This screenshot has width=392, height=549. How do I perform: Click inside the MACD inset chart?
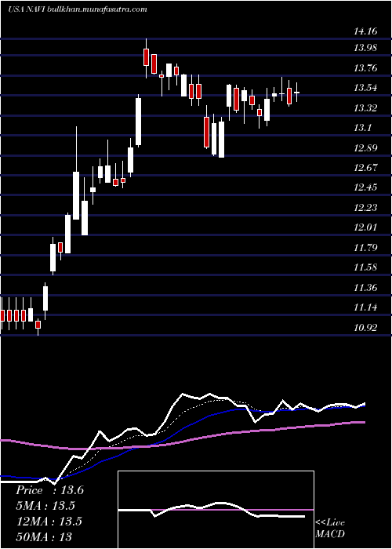coord(216,510)
